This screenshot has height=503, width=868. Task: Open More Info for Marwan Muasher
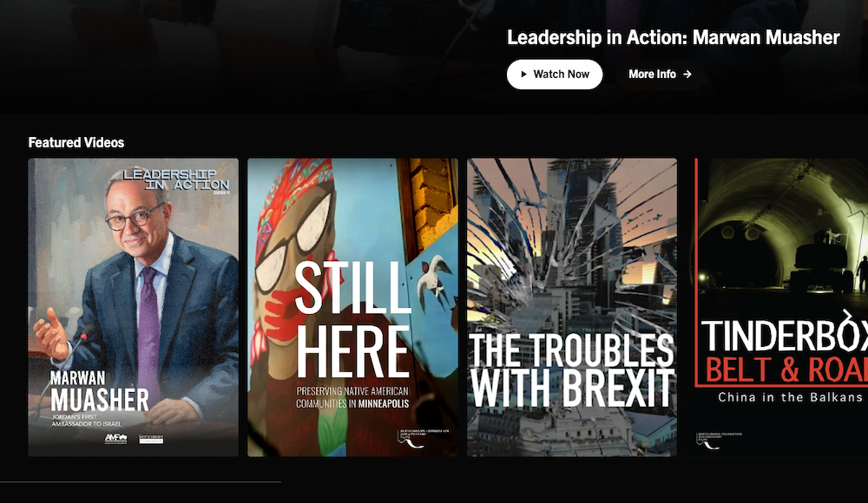tap(660, 75)
